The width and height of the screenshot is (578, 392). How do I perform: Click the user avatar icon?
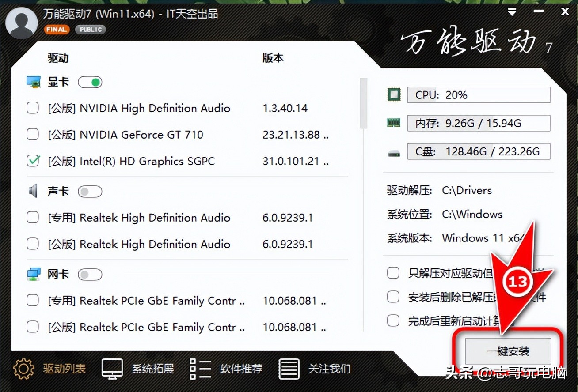tap(21, 23)
